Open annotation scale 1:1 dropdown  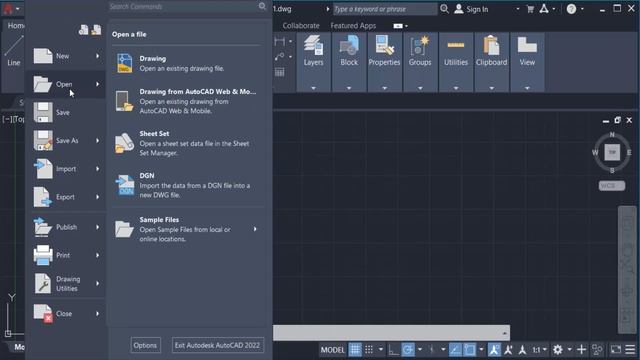[x=539, y=350]
